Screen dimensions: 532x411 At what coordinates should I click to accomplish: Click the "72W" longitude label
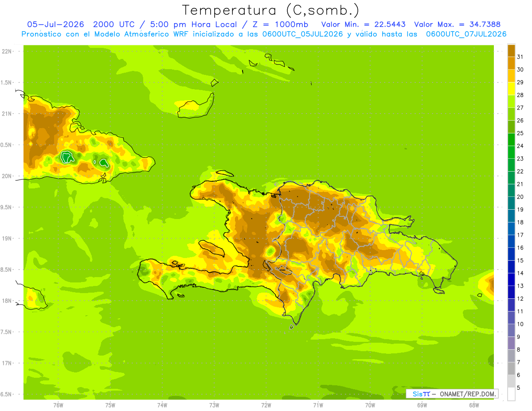(266, 405)
